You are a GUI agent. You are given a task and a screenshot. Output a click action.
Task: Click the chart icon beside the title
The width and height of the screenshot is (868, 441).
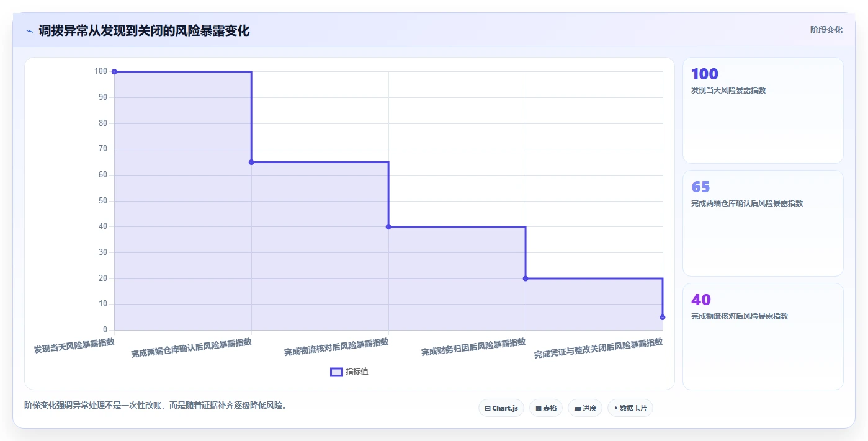click(x=29, y=31)
